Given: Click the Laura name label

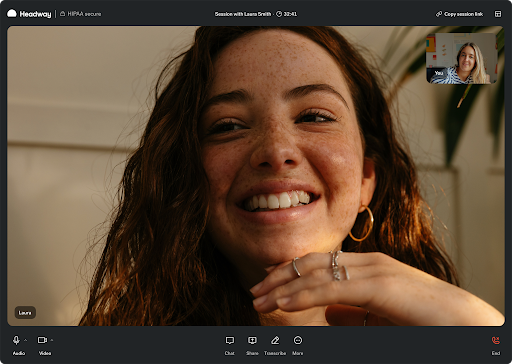Looking at the screenshot, I should pyautogui.click(x=25, y=313).
